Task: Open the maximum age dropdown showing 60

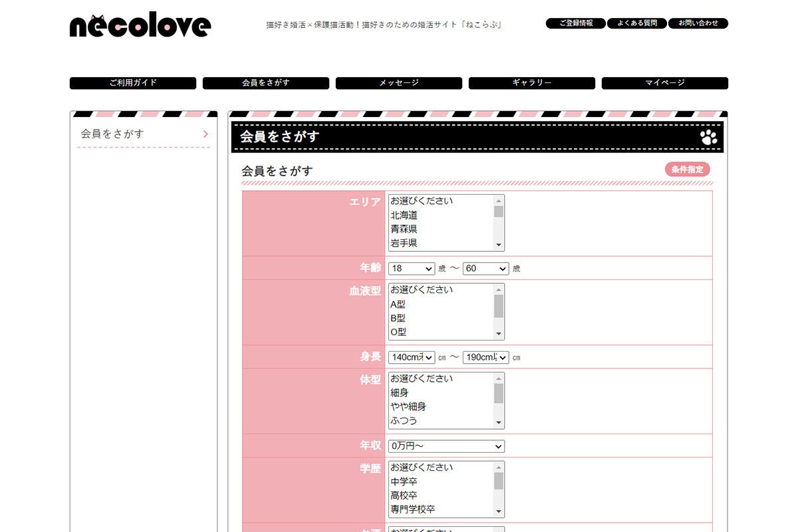Action: pyautogui.click(x=485, y=269)
